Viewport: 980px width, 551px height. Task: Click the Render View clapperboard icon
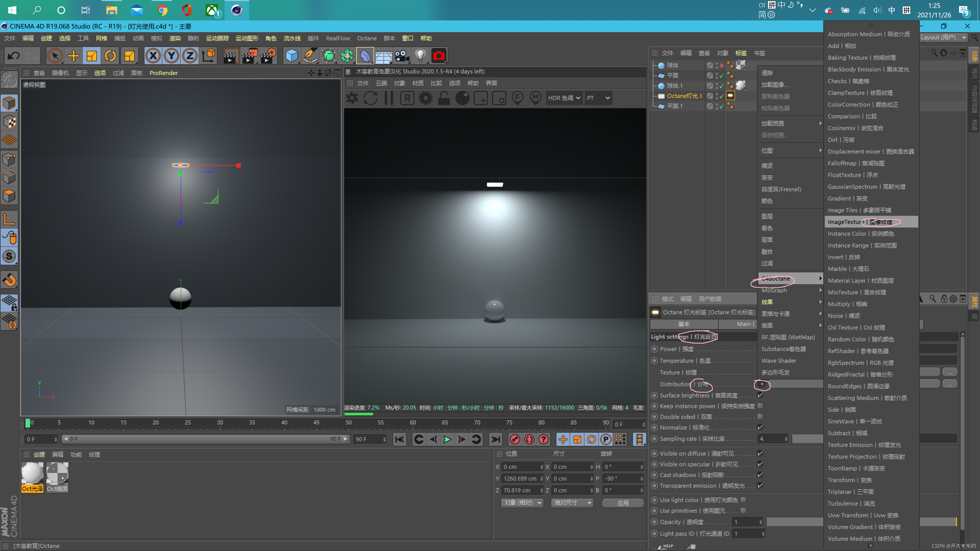(x=231, y=56)
